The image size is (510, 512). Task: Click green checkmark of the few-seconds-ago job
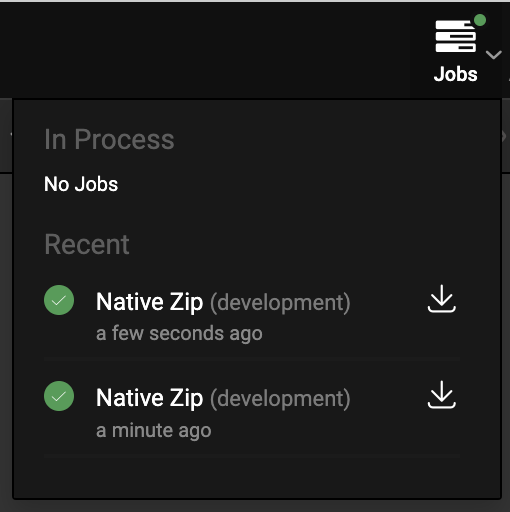tap(59, 300)
